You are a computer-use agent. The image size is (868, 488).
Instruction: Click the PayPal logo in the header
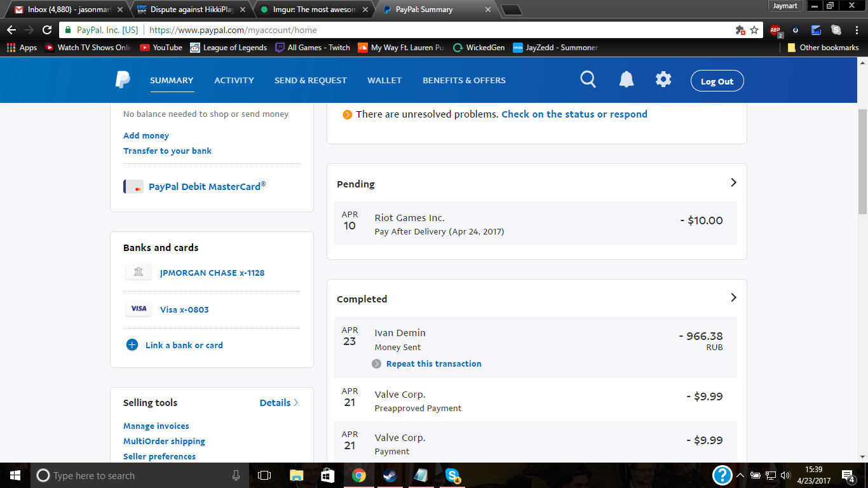point(123,80)
